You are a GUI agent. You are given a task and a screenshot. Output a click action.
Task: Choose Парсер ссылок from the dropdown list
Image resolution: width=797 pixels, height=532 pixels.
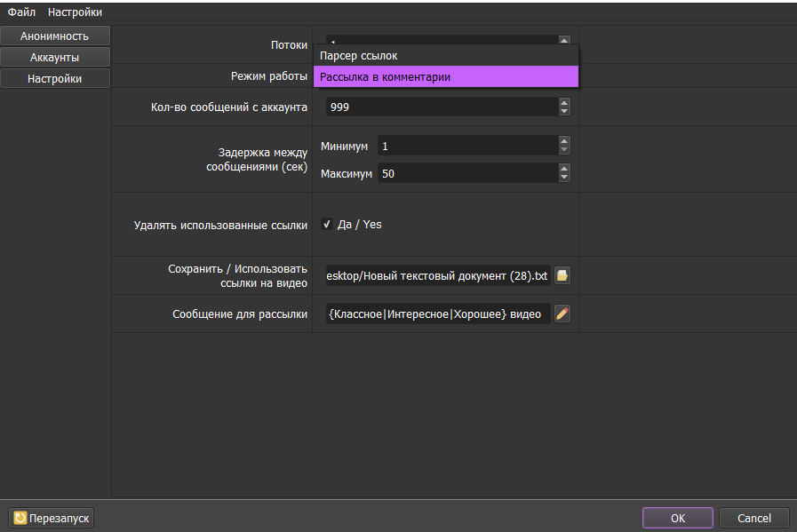(446, 55)
